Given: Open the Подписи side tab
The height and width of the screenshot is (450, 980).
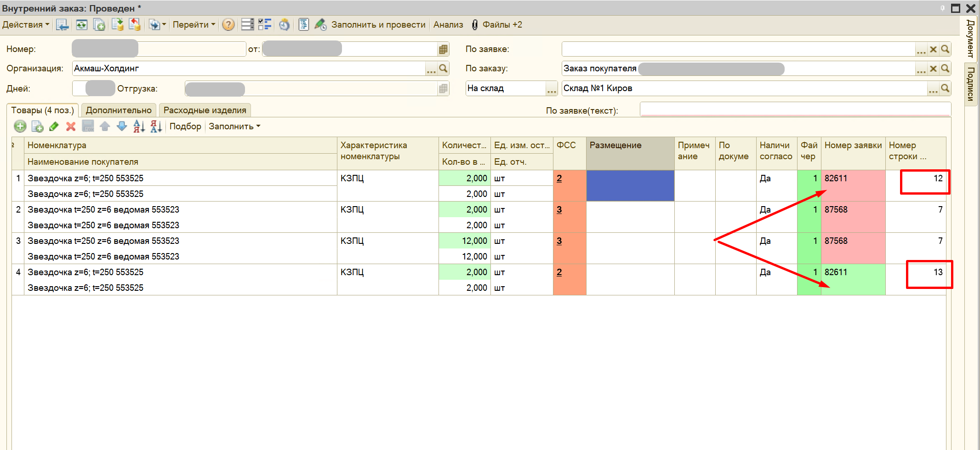Looking at the screenshot, I should click(971, 84).
